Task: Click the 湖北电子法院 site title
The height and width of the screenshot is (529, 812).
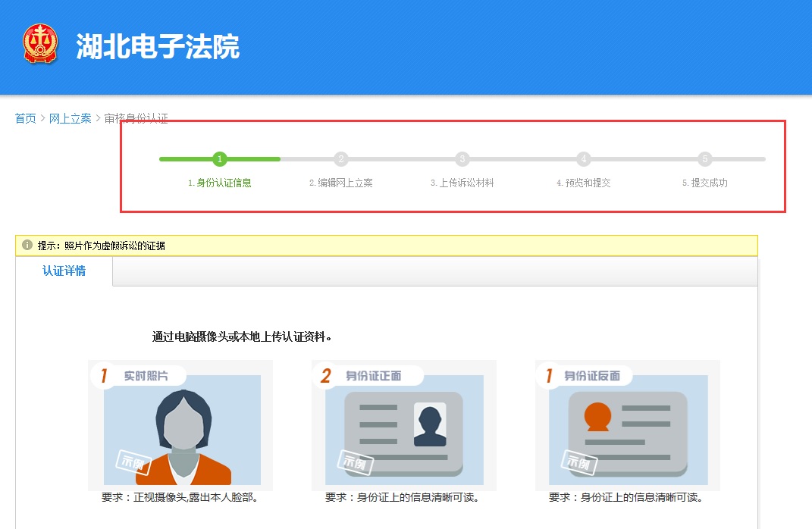Action: pyautogui.click(x=158, y=47)
